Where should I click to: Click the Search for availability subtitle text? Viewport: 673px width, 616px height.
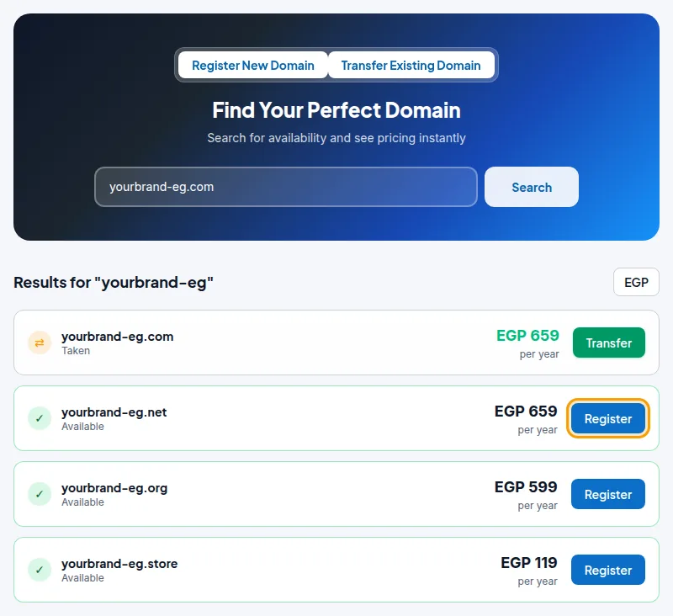click(336, 138)
